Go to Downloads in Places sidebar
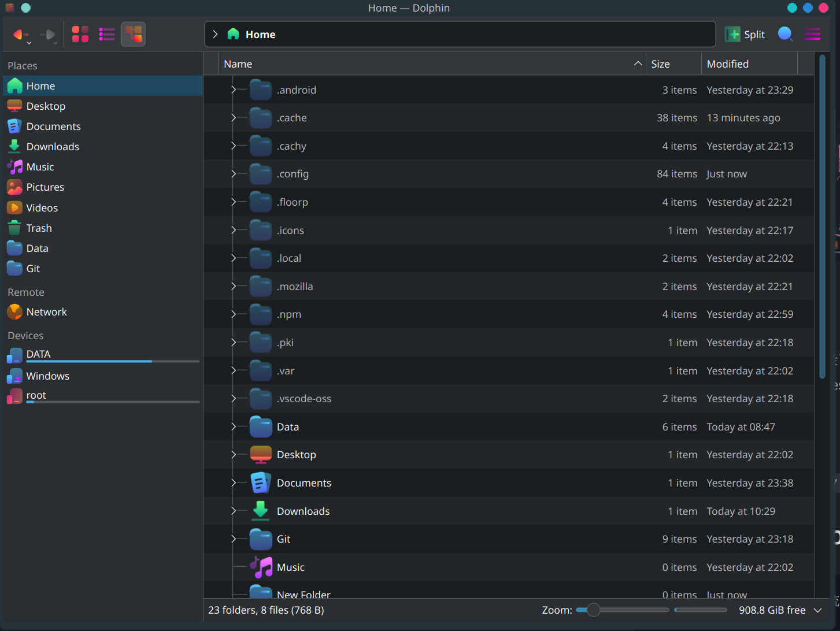840x631 pixels. tap(53, 147)
